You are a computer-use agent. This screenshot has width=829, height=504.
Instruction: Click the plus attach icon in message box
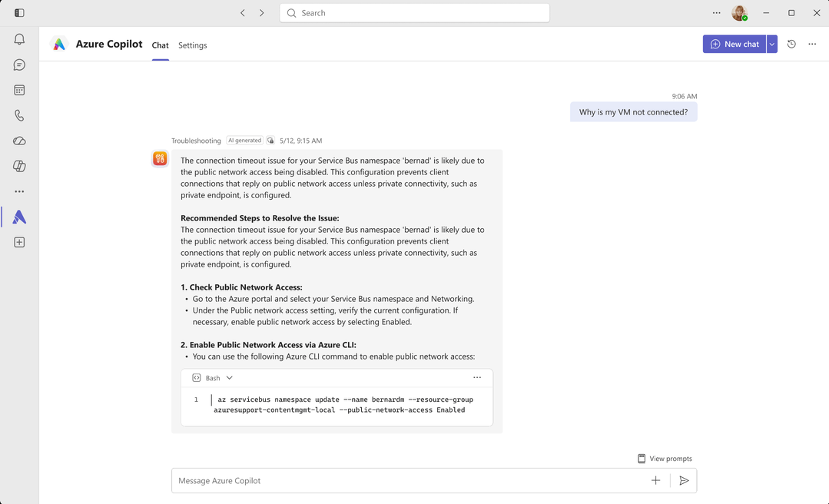point(655,480)
